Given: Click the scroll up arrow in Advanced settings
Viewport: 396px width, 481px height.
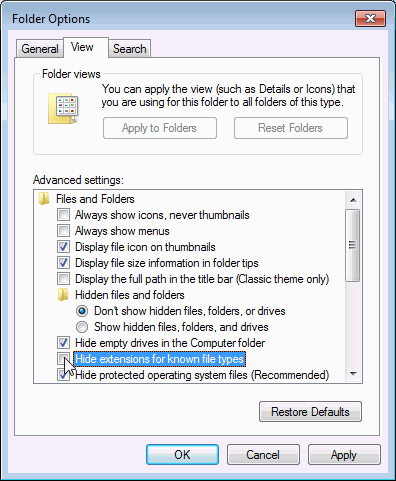Looking at the screenshot, I should coord(353,200).
